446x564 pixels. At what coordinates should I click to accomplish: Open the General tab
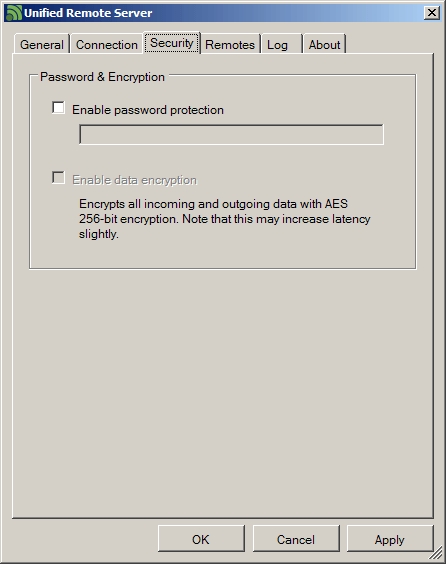[42, 45]
